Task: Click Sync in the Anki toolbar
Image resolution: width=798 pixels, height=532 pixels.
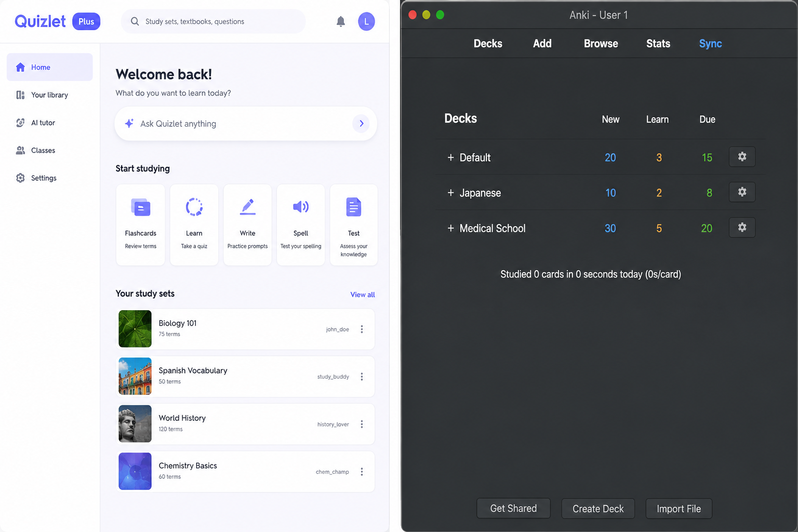Action: pos(710,44)
